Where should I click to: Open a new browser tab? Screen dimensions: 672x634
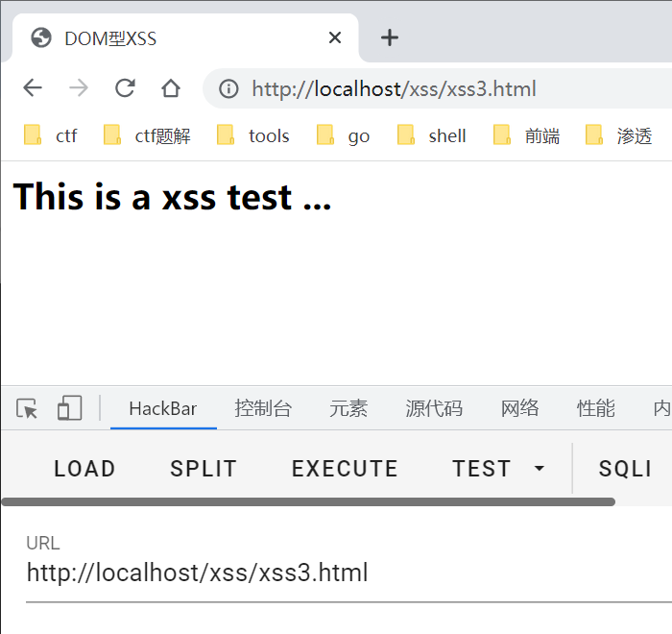[390, 37]
